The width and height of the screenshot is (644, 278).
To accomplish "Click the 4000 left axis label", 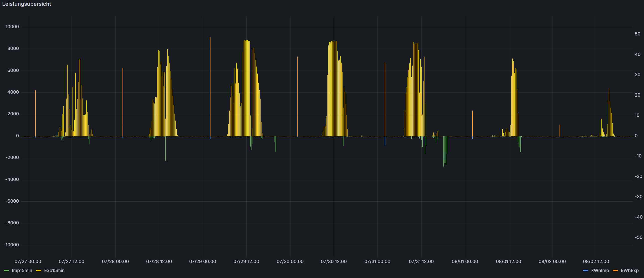I will (x=13, y=92).
